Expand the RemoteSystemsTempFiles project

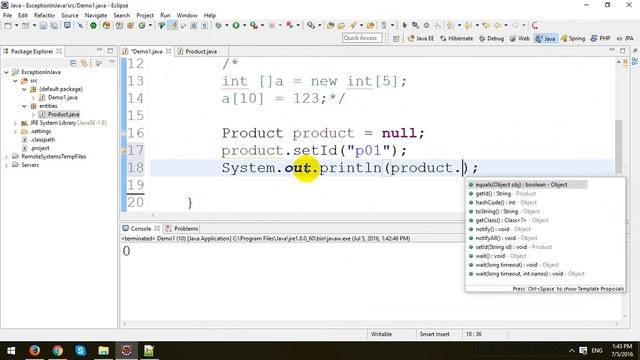(6, 157)
